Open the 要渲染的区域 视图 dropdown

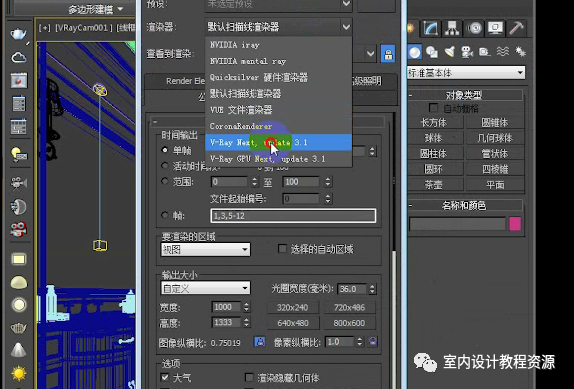point(205,250)
